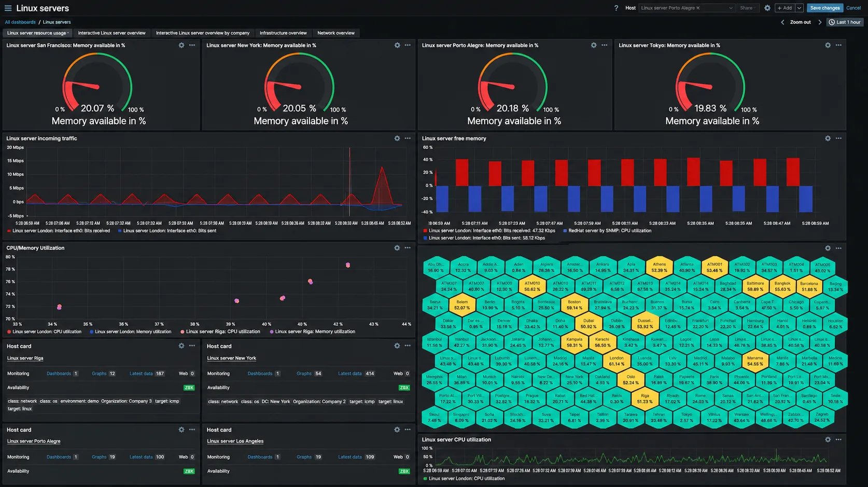Image resolution: width=868 pixels, height=487 pixels.
Task: Click blue Bits sent legend swatch, traffic chart
Action: tap(120, 231)
